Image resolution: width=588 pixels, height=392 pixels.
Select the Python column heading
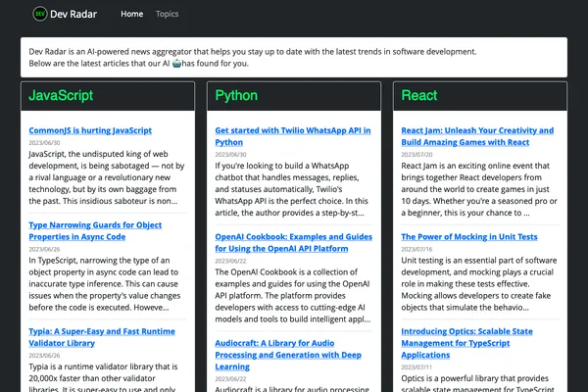coord(236,96)
